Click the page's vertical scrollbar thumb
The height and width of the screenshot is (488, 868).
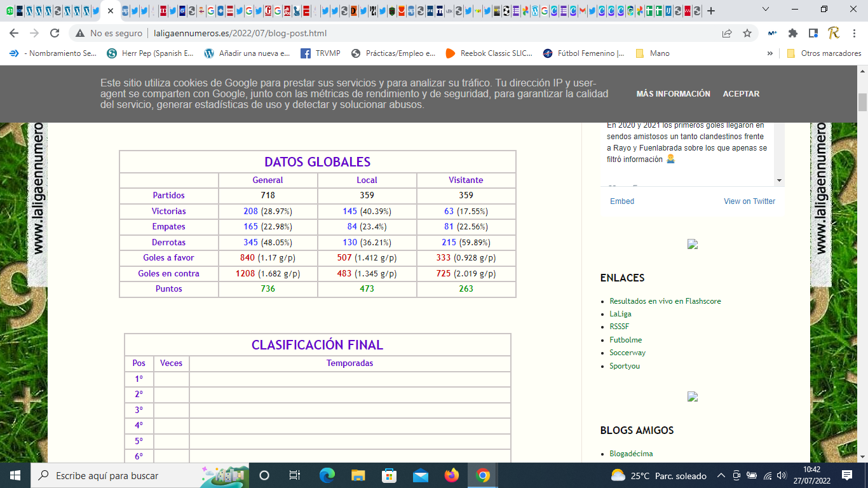(x=862, y=102)
